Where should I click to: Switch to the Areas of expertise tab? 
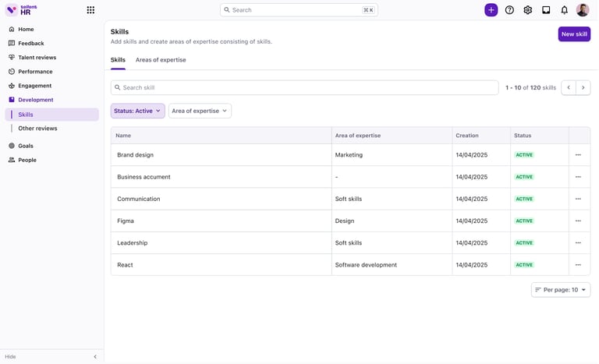[x=161, y=60]
